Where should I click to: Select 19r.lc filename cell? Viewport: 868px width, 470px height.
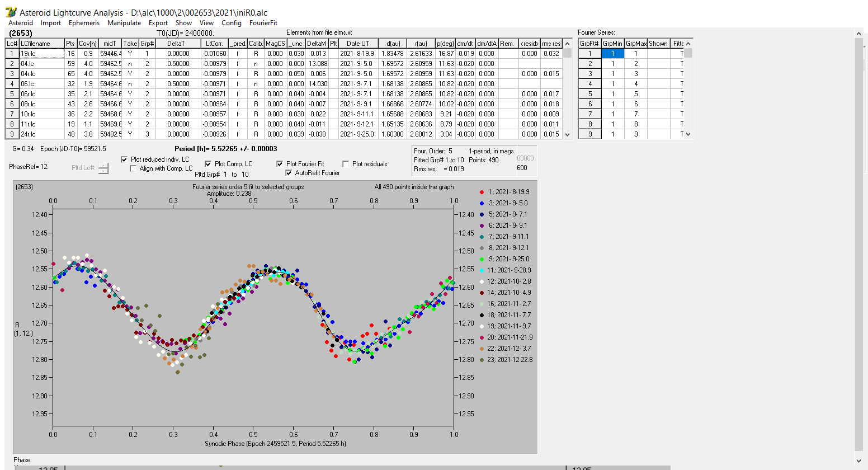tap(41, 54)
